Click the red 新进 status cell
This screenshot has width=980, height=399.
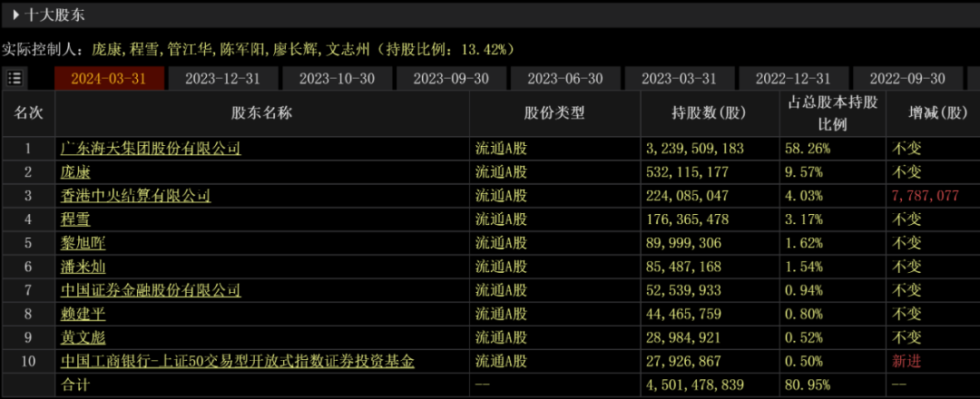pyautogui.click(x=906, y=362)
